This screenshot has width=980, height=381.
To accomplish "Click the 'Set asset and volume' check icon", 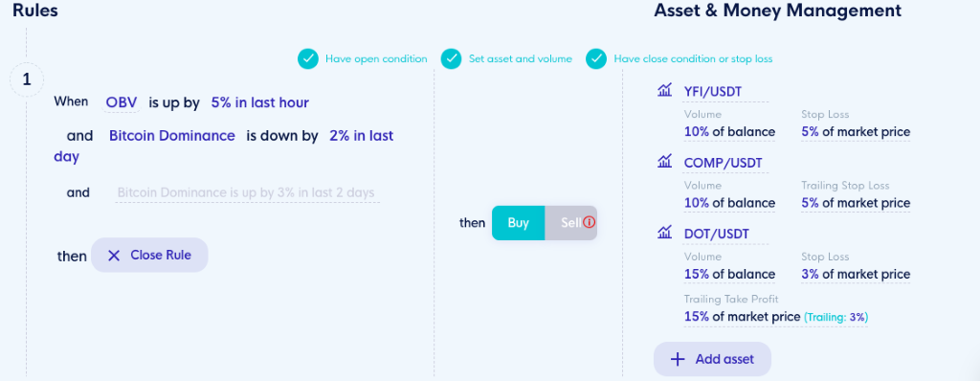I will tap(452, 58).
